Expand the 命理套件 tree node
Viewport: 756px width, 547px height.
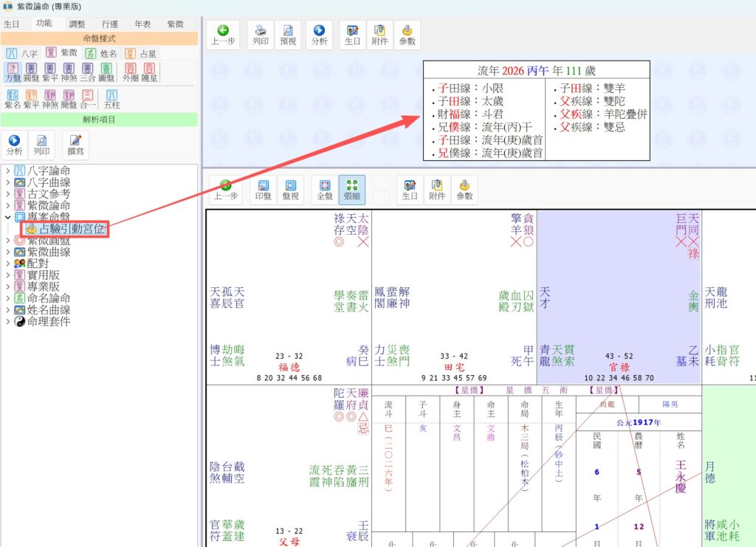coord(7,321)
